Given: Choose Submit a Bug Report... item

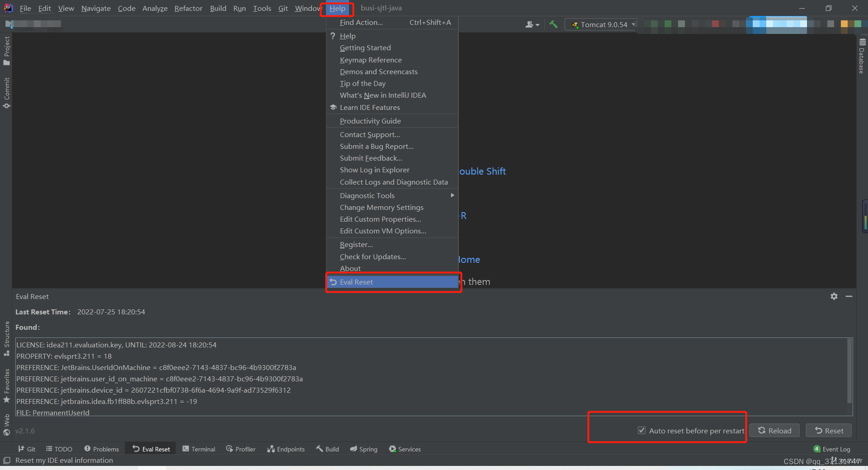Looking at the screenshot, I should pos(392,146).
